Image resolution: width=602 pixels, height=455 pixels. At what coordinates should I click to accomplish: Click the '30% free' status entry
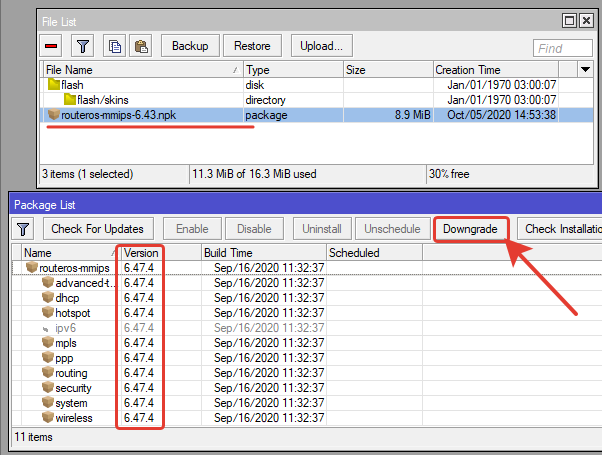pos(449,174)
